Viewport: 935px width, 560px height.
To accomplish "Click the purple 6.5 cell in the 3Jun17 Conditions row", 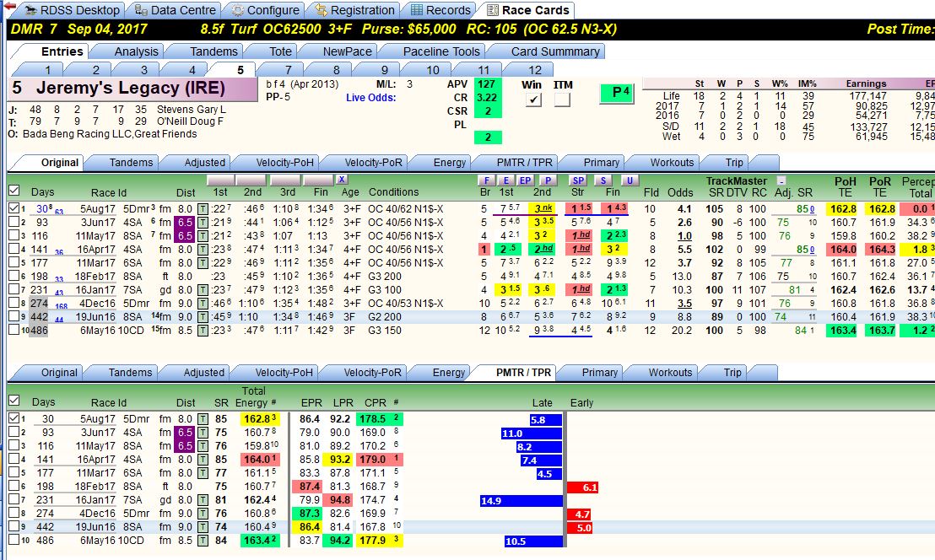I will 184,222.
